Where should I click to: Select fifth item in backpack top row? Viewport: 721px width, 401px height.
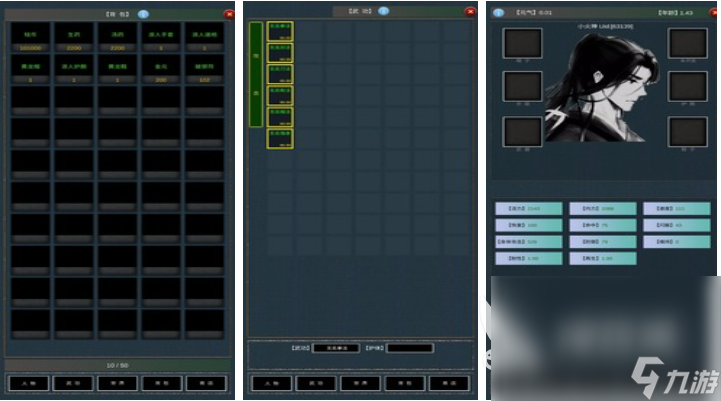pos(205,37)
